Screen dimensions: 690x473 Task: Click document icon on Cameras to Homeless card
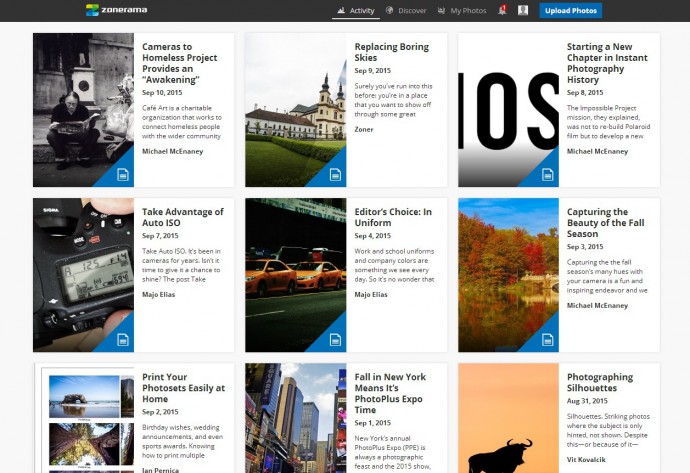123,175
